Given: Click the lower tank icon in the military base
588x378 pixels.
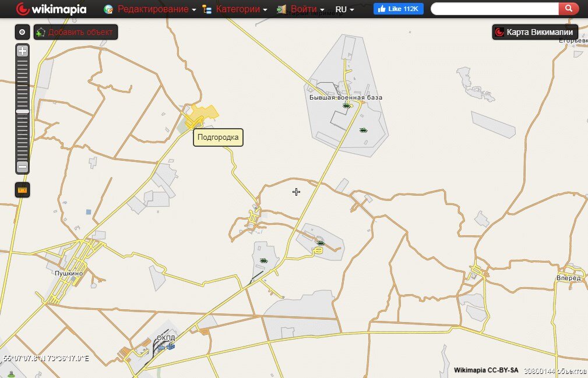Looking at the screenshot, I should (x=363, y=130).
